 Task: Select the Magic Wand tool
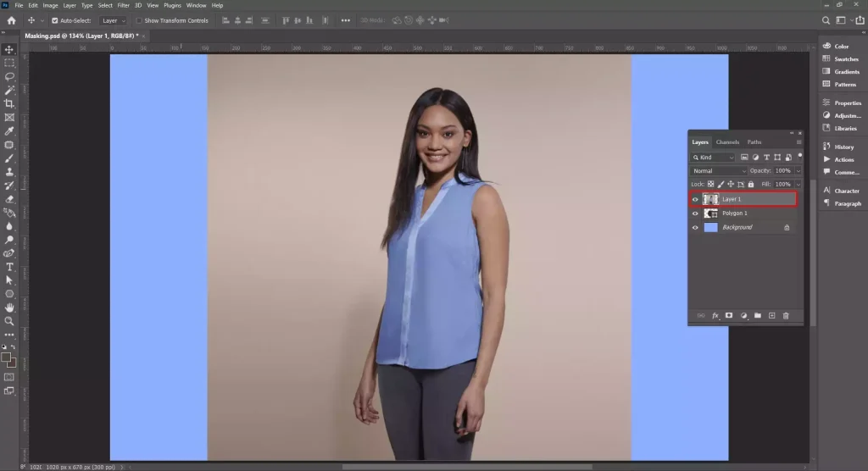pyautogui.click(x=9, y=90)
